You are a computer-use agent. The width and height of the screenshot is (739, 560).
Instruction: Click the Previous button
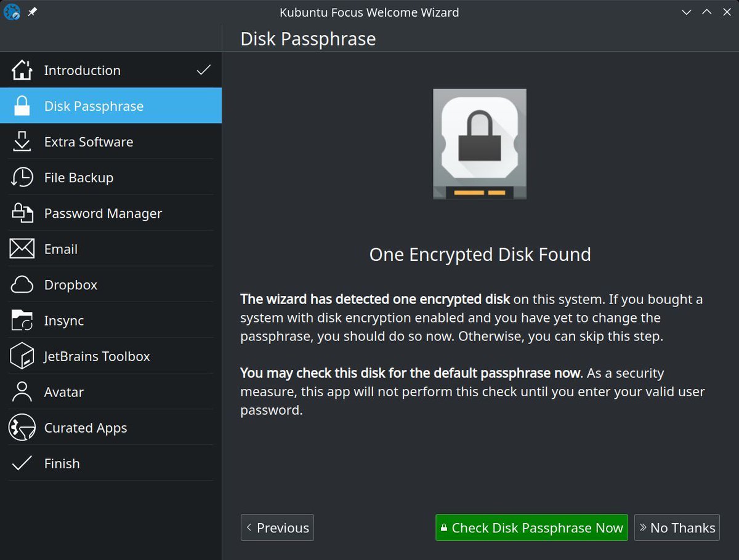tap(277, 527)
